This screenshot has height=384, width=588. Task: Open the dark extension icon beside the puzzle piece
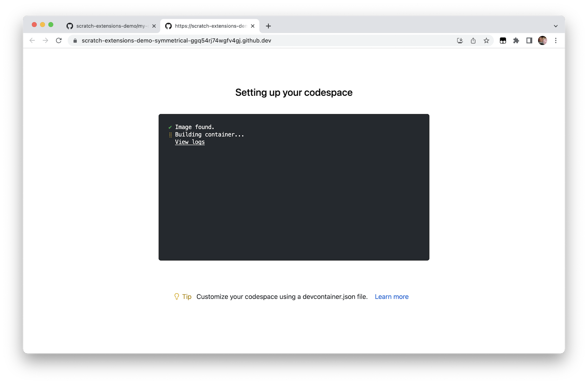coord(503,41)
